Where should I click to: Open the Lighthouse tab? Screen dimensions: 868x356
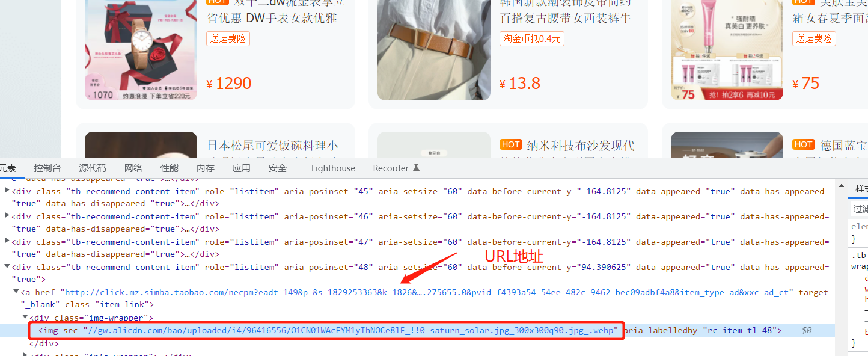(x=333, y=168)
